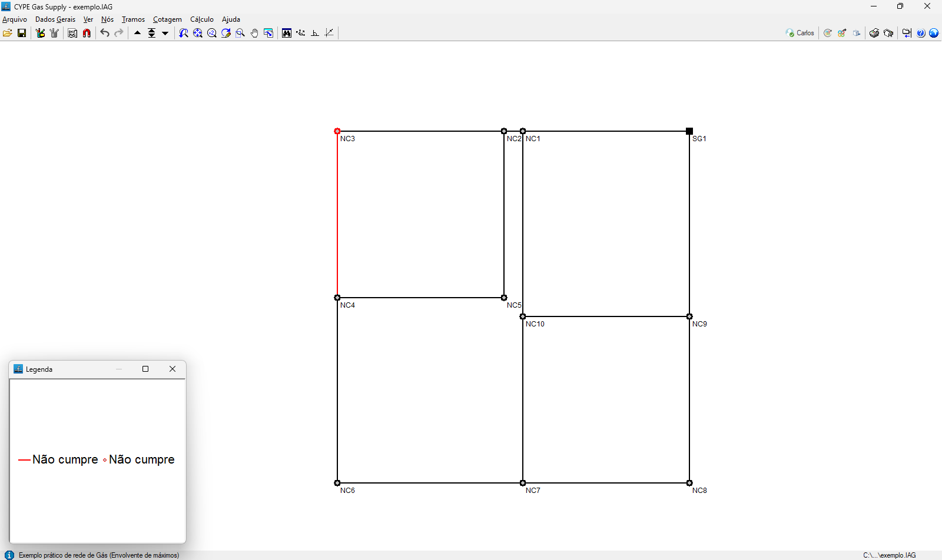Maximize the Legenda window
The width and height of the screenshot is (942, 560).
pos(145,369)
